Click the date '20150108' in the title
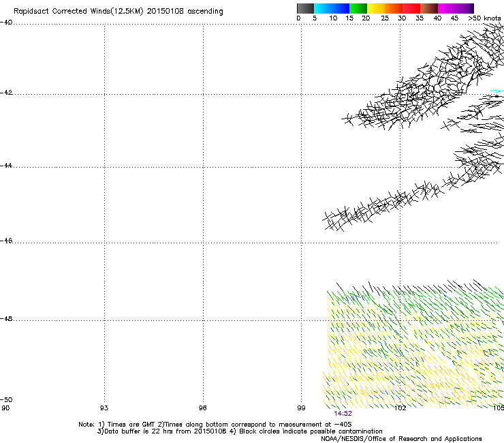504x443 pixels. [x=166, y=11]
